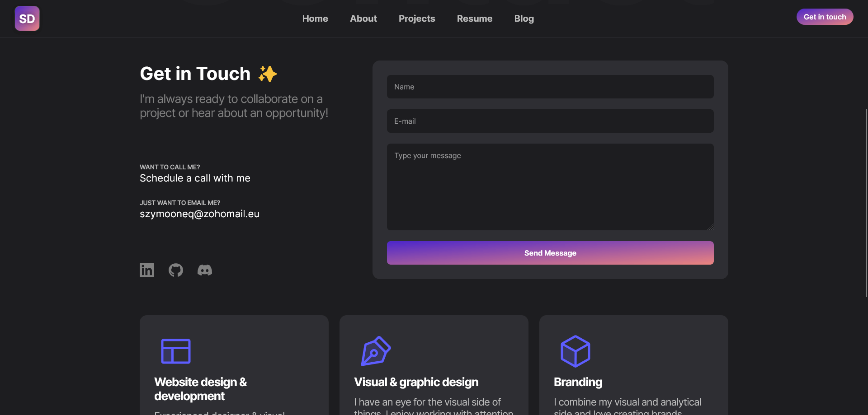Select the pen icon above Visual & graphic design
868x415 pixels.
(x=376, y=350)
